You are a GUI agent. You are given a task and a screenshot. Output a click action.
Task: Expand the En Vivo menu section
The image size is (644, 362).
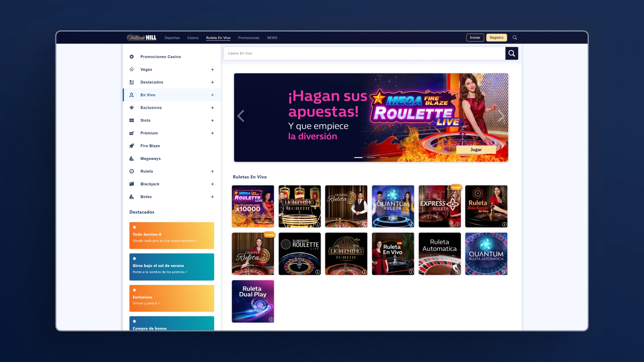(x=212, y=95)
